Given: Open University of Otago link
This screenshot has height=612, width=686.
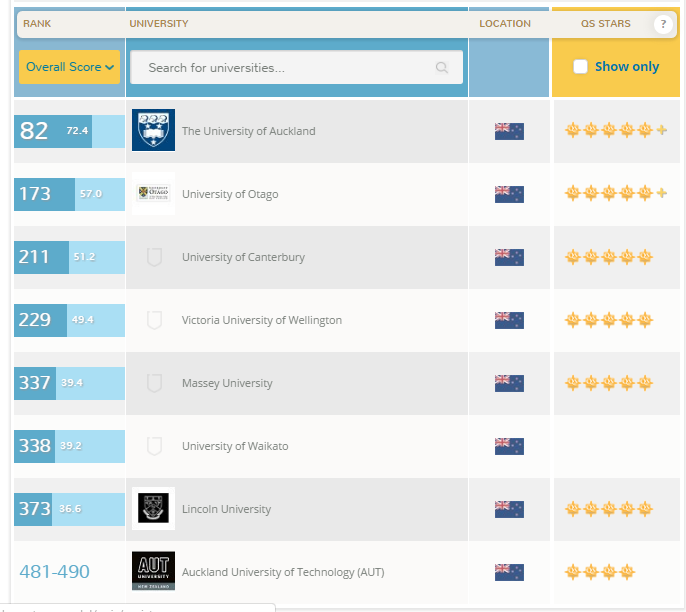Looking at the screenshot, I should [230, 194].
